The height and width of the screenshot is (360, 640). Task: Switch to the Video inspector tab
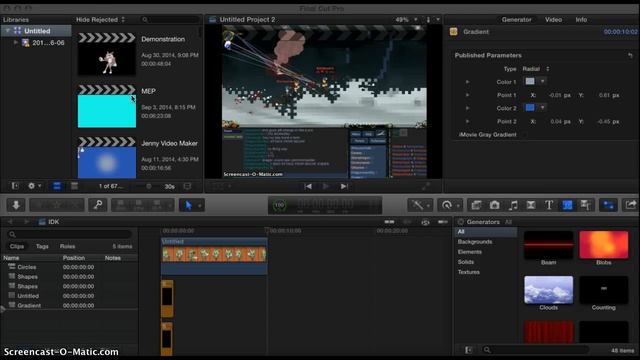[x=553, y=20]
